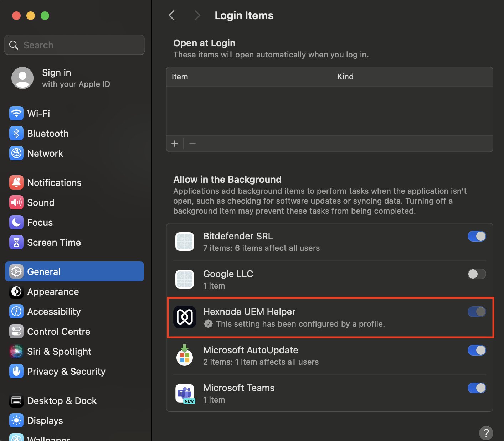Click the Microsoft Teams icon
The image size is (504, 441).
coord(185,394)
